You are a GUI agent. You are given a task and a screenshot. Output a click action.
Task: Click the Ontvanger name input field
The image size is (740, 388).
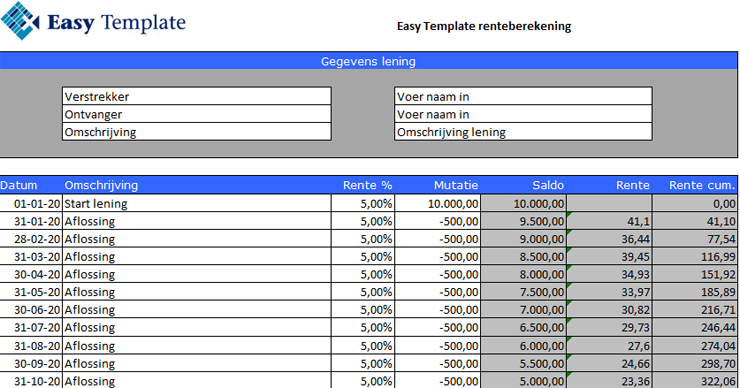point(523,114)
